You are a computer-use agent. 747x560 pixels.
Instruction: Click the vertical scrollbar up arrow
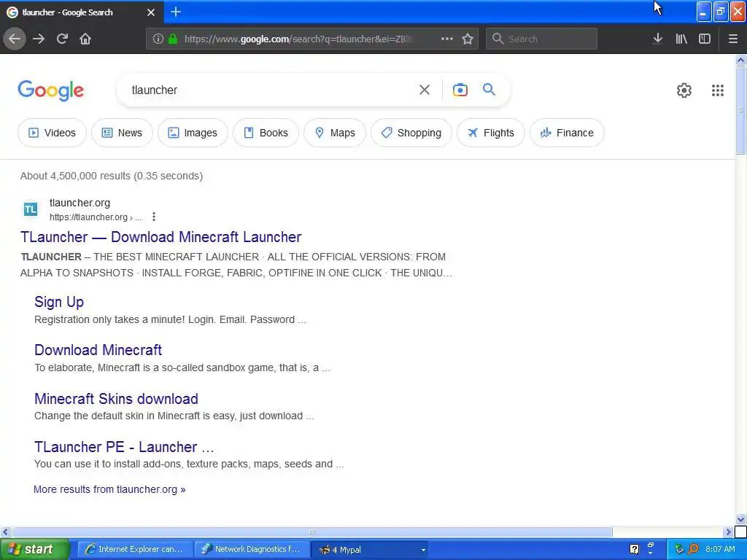[x=740, y=60]
